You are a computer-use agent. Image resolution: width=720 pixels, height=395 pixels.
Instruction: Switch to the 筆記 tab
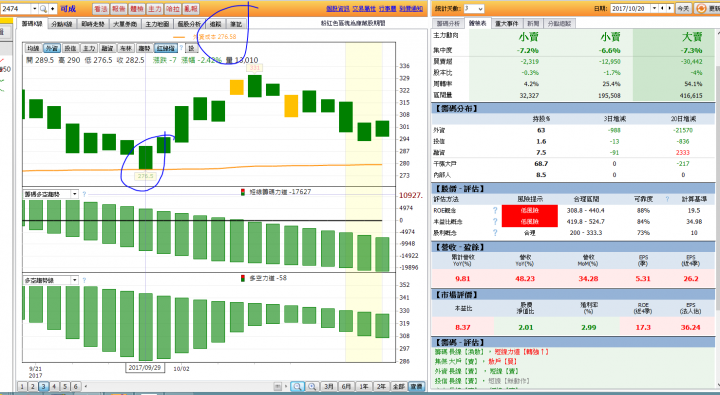(x=236, y=24)
